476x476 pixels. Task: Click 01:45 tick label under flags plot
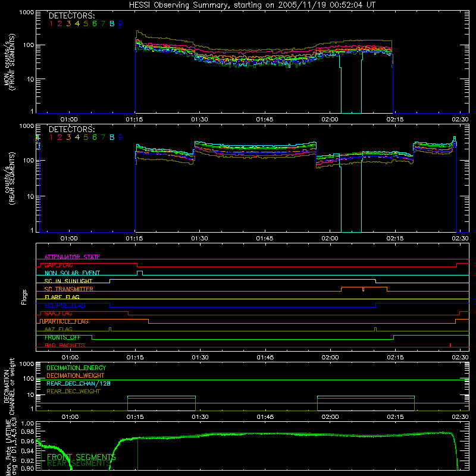click(x=265, y=358)
